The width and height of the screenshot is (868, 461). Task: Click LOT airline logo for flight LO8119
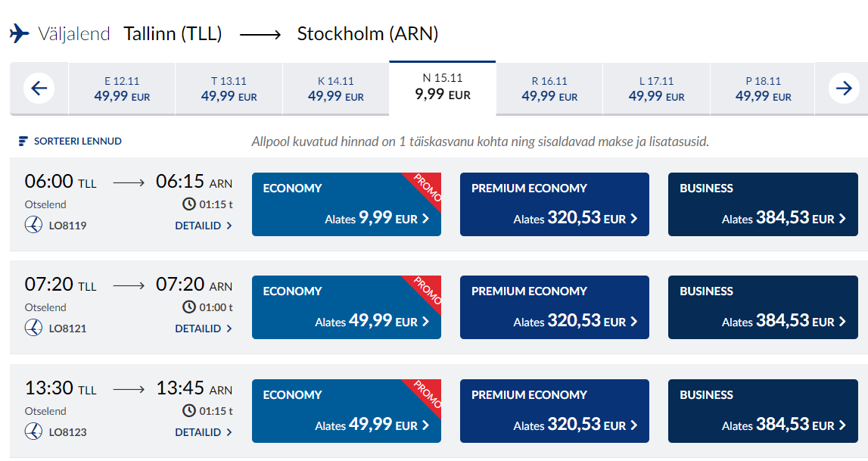point(33,225)
